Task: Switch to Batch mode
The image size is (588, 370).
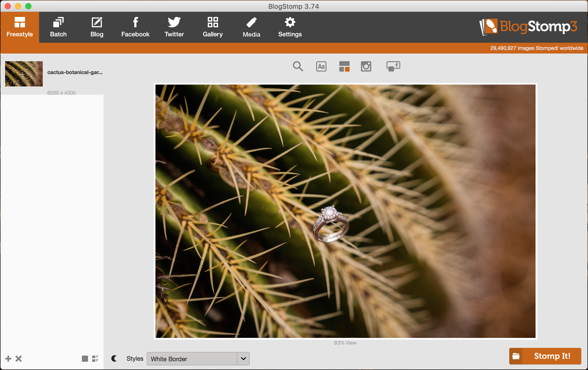Action: click(x=58, y=27)
